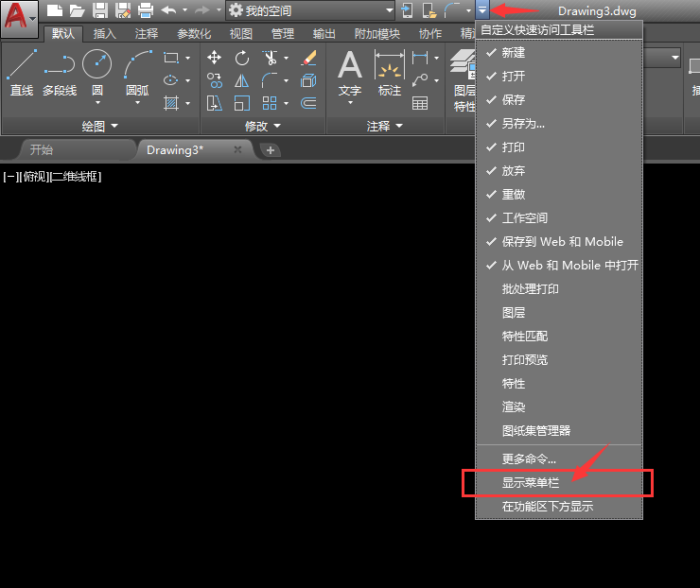
Task: Switch to the 参数化 ribbon tab
Action: 194,33
